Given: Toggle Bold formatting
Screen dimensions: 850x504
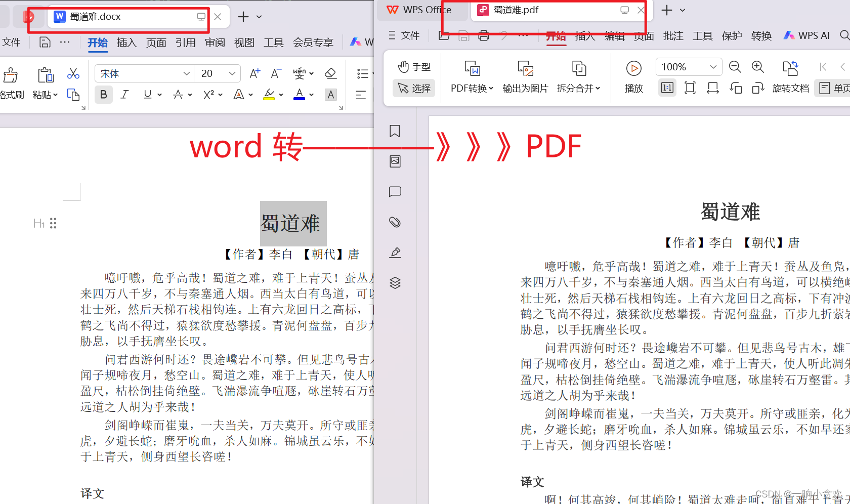Looking at the screenshot, I should [x=104, y=95].
